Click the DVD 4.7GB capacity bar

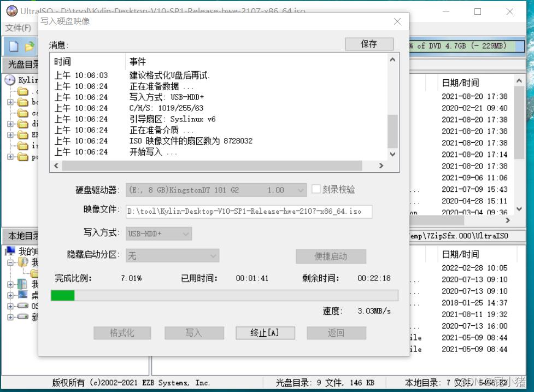click(x=467, y=46)
